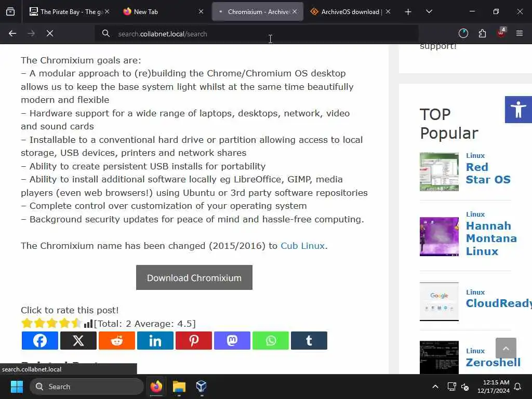
Task: Click the Red Star OS thumbnail
Action: pos(439,171)
